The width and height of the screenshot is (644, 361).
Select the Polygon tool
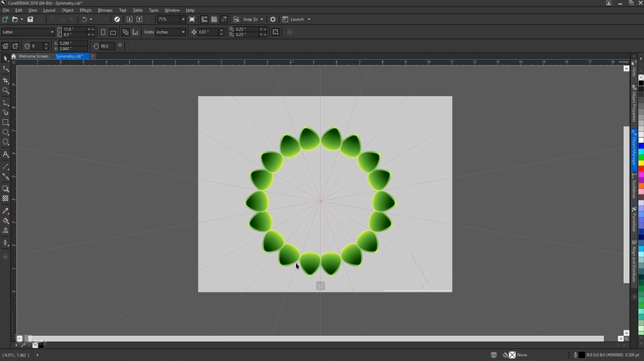tap(6, 142)
